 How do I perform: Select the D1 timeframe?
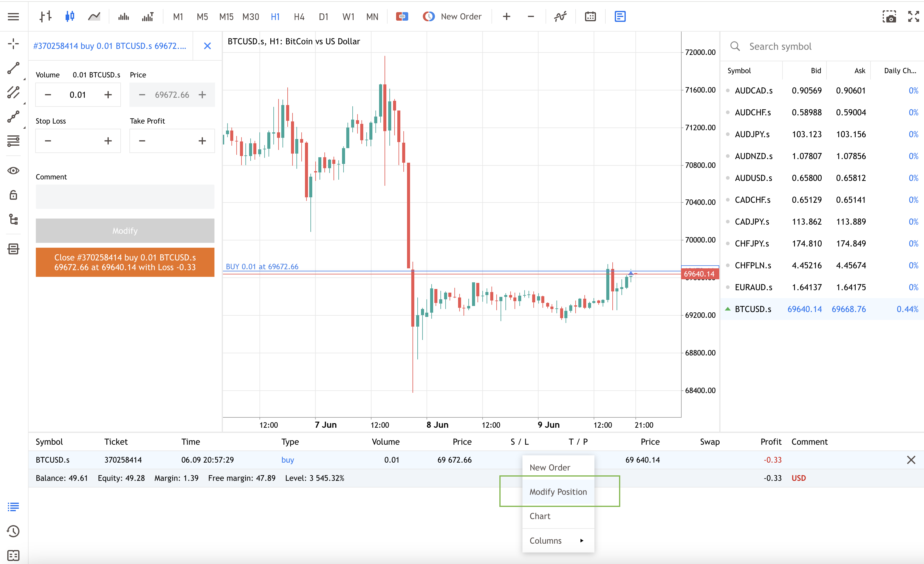(x=323, y=16)
